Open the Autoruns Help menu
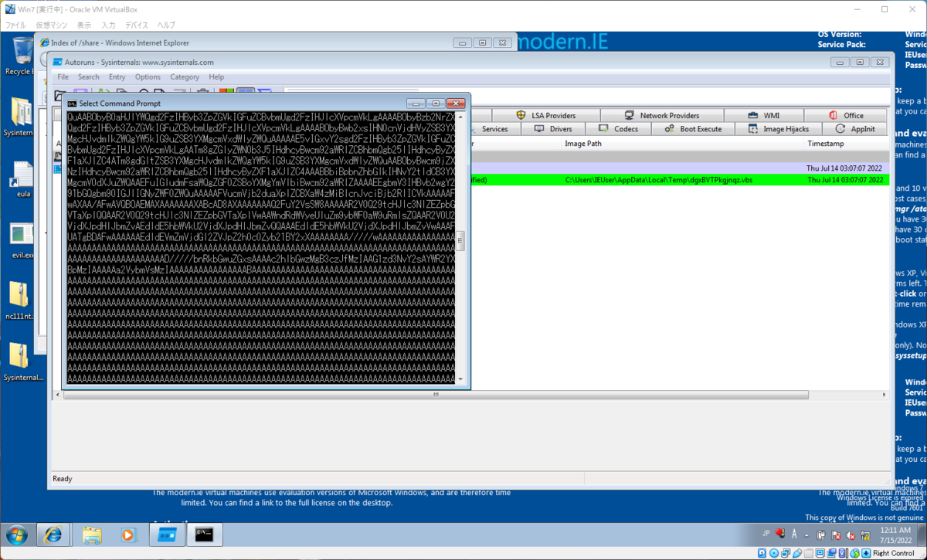927x560 pixels. [x=216, y=77]
